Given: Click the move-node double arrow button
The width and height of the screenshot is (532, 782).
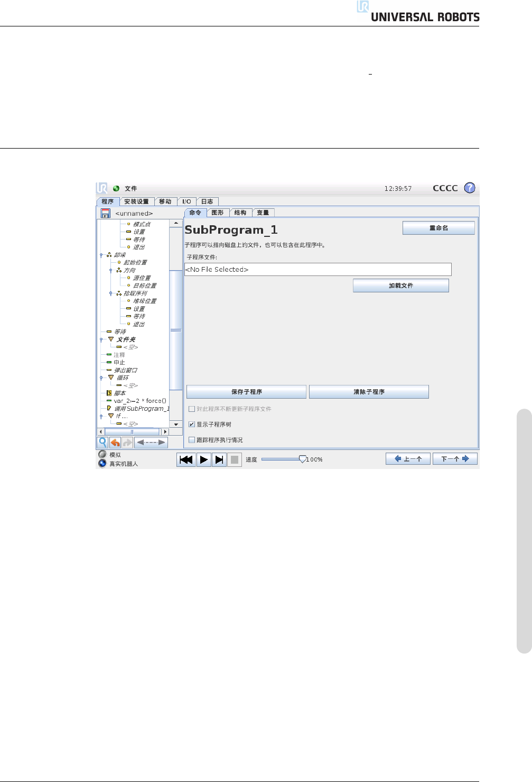Looking at the screenshot, I should [151, 443].
